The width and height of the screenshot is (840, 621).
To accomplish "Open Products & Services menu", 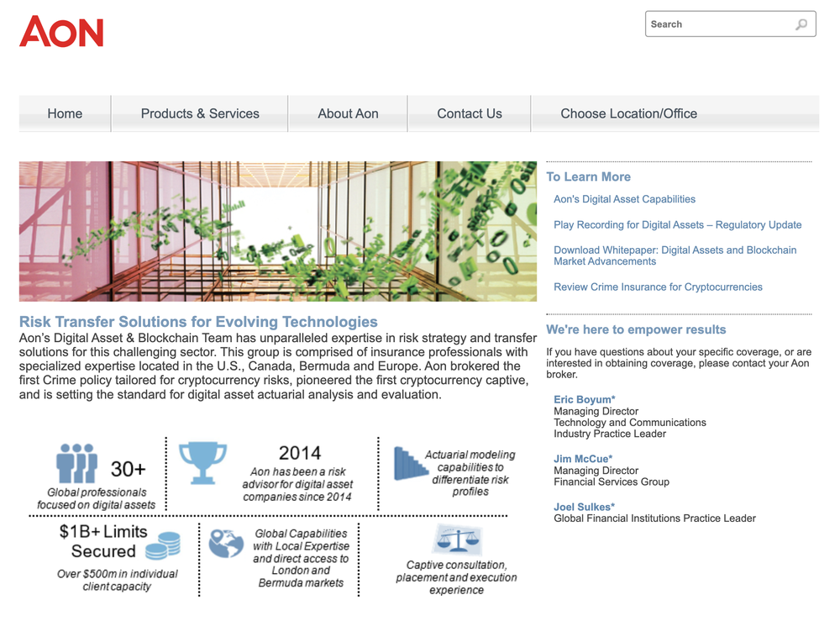I will pos(200,113).
